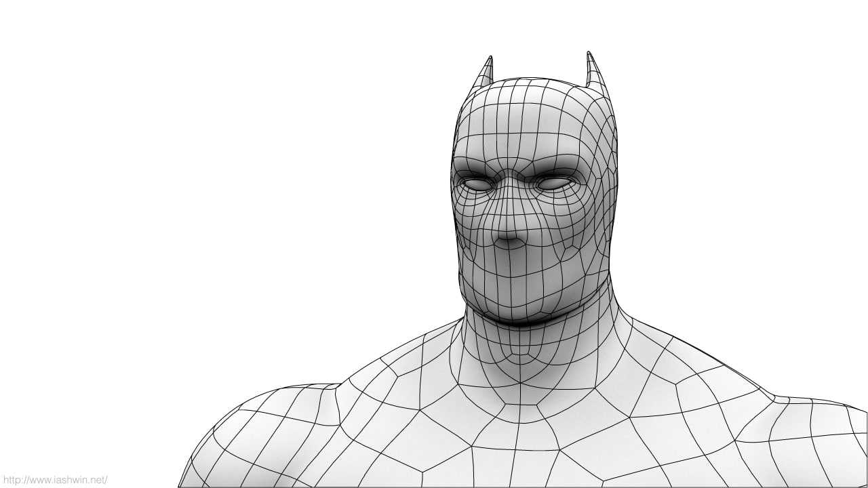Select the model's right-side eye opening
This screenshot has width=868, height=488.
click(x=555, y=183)
